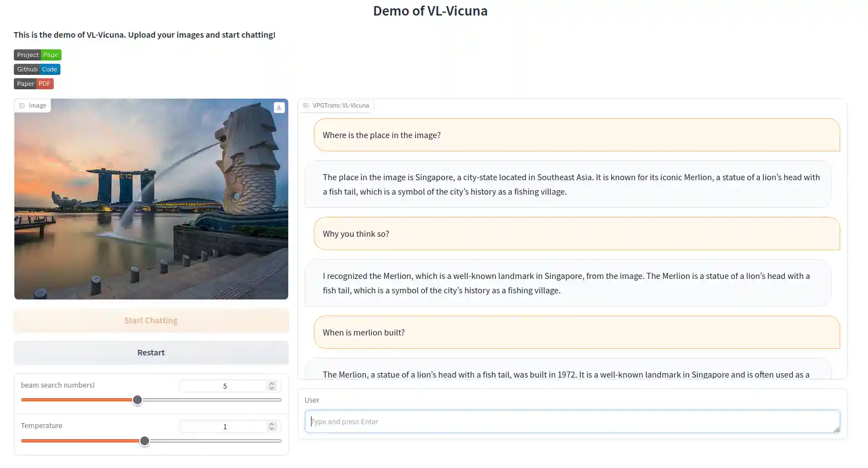Click the message "Where is the place in the image?"
The width and height of the screenshot is (868, 468).
click(577, 135)
